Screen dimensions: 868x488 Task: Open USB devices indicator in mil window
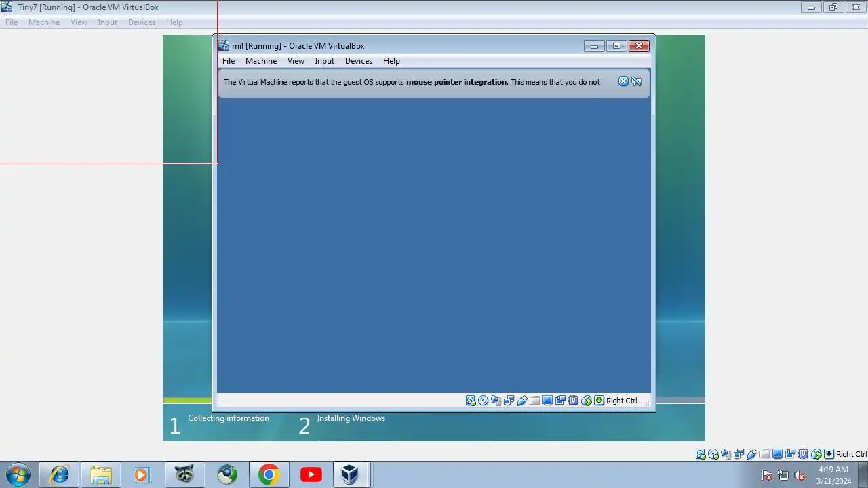coord(522,401)
